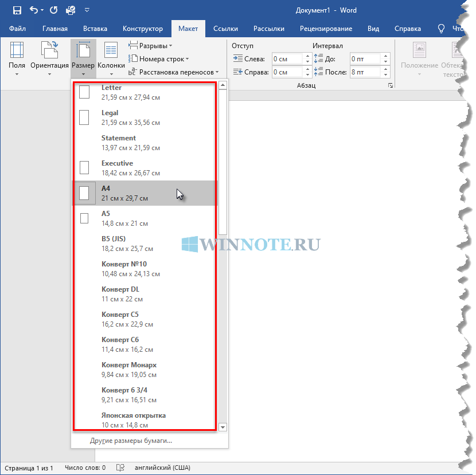Screen dimensions: 476x475
Task: Select the Executive paper size
Action: (145, 168)
